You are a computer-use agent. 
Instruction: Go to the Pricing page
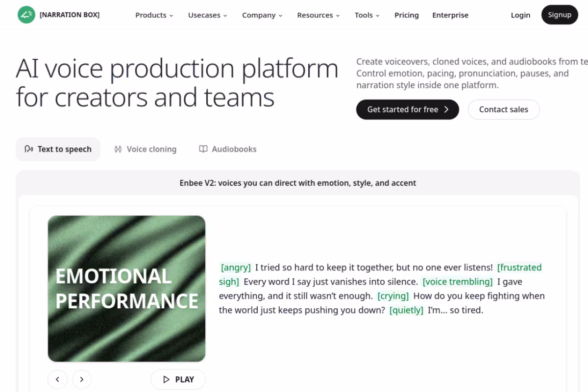pos(407,15)
